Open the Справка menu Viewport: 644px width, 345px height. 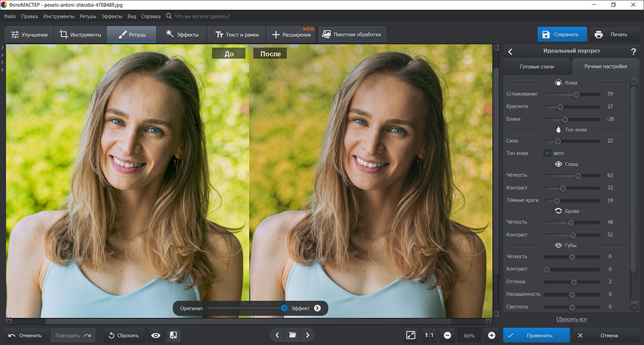pos(151,16)
